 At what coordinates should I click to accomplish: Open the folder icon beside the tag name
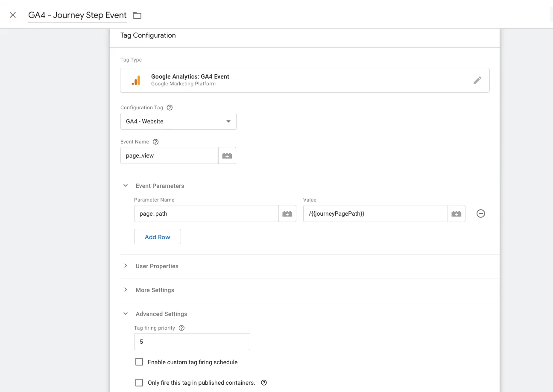(137, 15)
